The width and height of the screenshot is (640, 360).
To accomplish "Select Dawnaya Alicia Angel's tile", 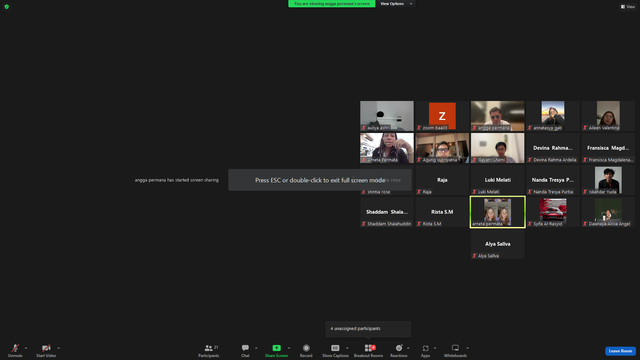I will coord(608,212).
